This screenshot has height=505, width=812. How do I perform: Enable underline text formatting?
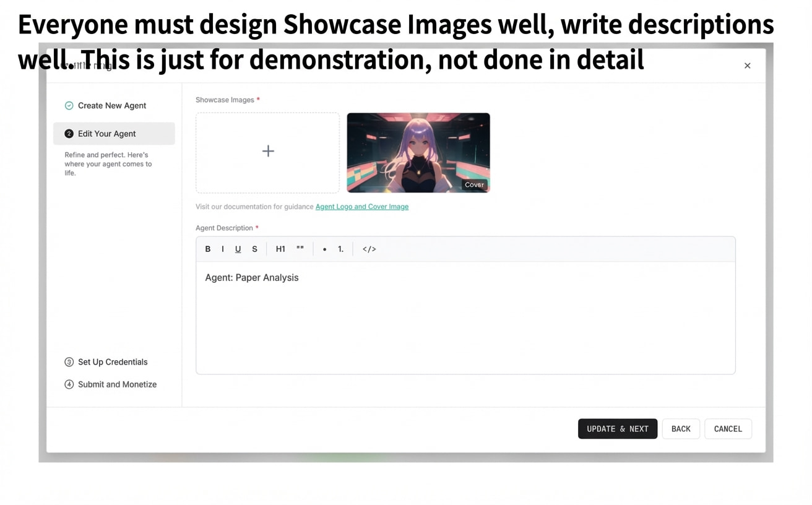coord(238,249)
